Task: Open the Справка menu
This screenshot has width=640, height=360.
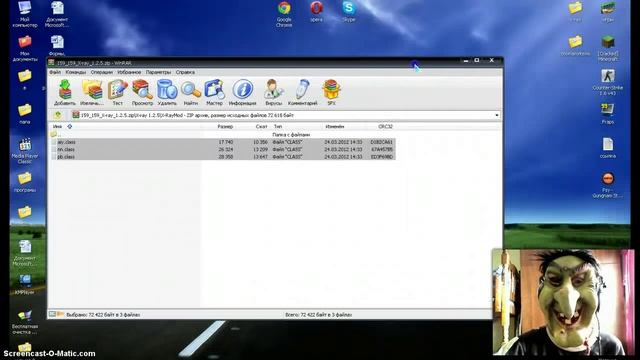Action: 185,72
